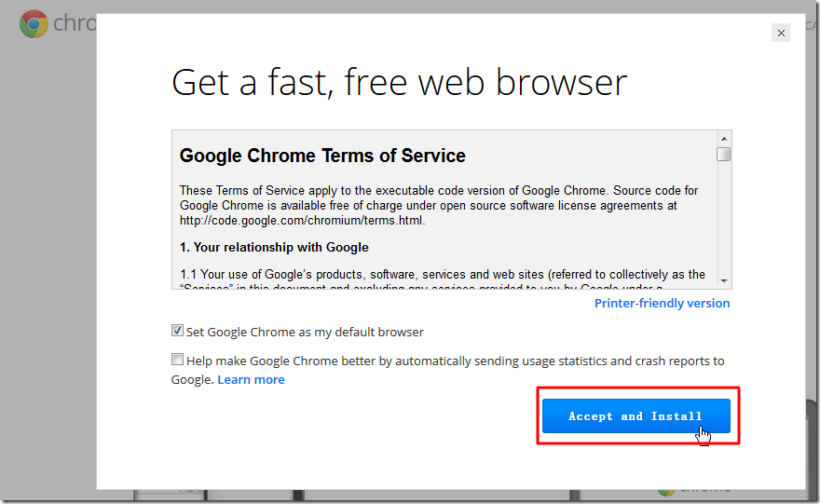
Task: Click the scroll-down arrow of Terms box
Action: click(x=724, y=280)
